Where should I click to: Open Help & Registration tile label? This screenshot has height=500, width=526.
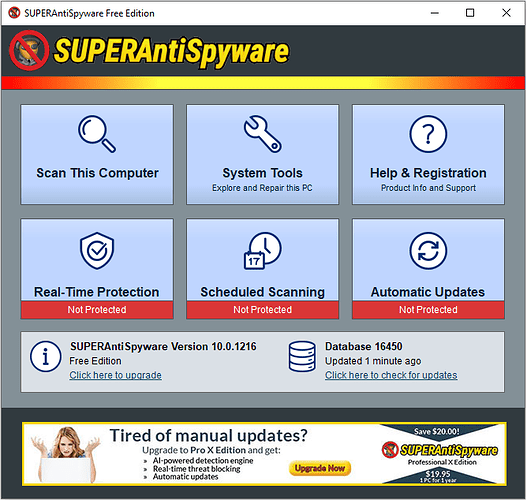[428, 173]
